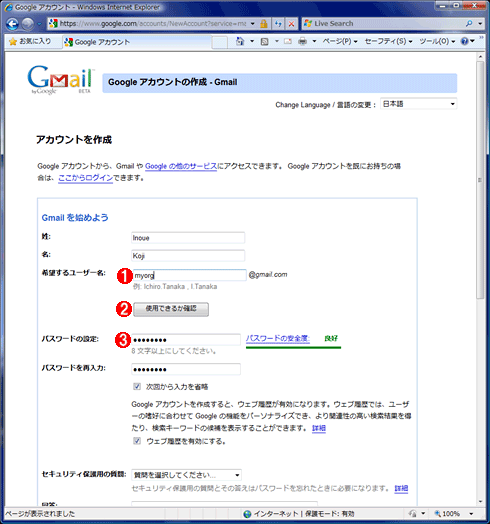This screenshot has height=524, width=490.
Task: Open the ツール(O) menu
Action: pos(437,41)
